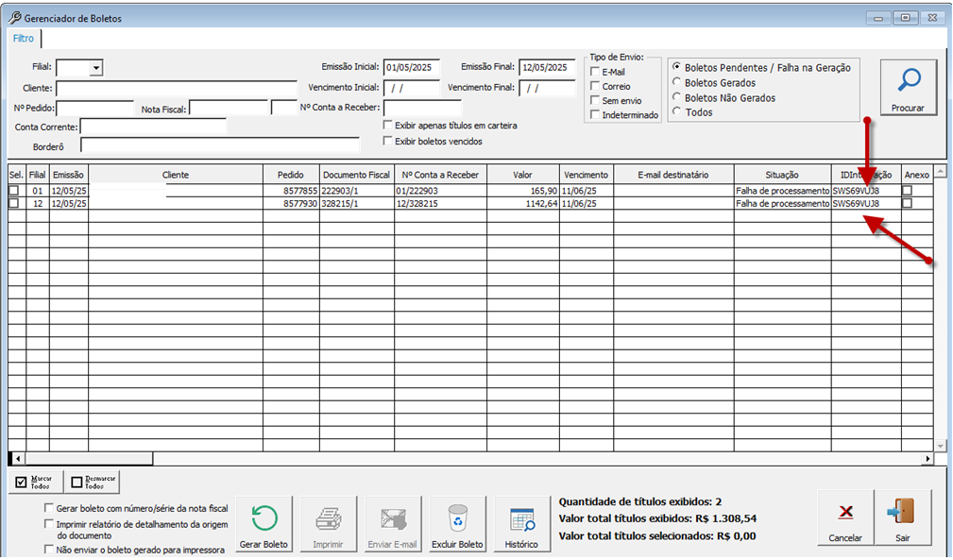Open the Filial dropdown arrow
The image size is (953, 560).
point(96,68)
